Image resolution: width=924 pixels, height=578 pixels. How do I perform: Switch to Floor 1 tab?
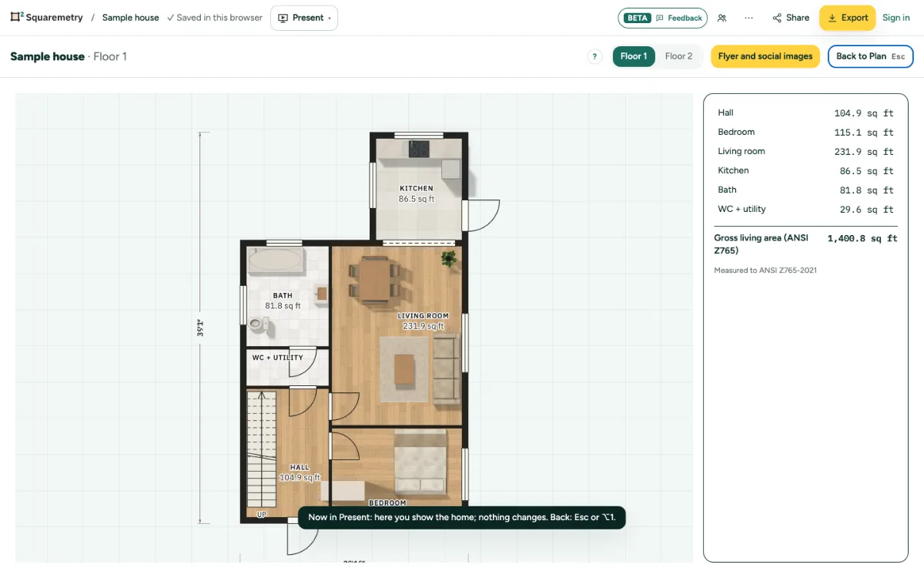[x=634, y=56]
